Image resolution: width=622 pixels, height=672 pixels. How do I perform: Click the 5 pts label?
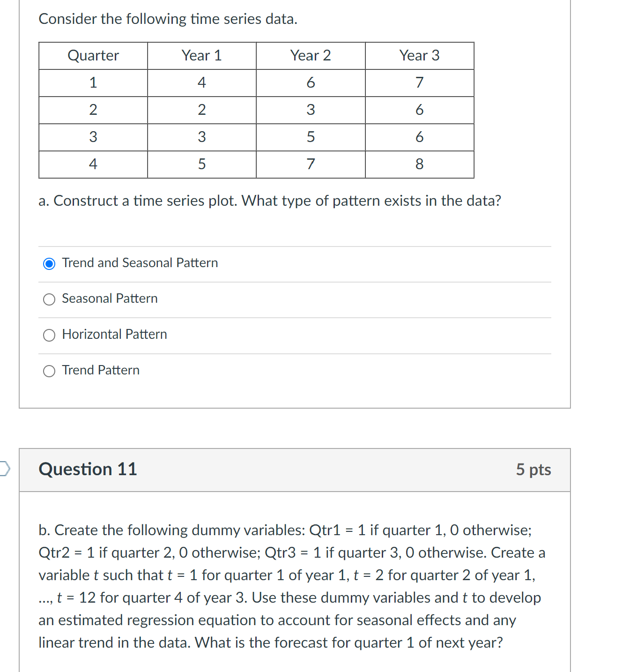(533, 470)
